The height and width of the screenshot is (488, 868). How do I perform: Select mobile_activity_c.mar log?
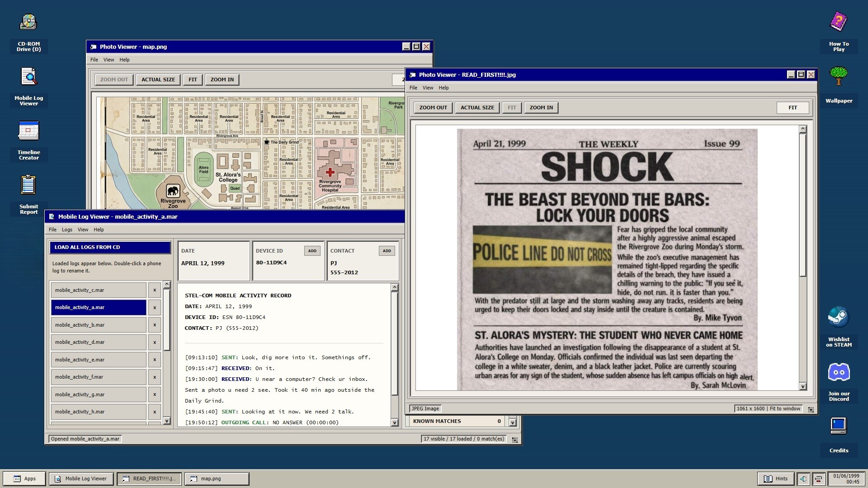click(x=99, y=290)
